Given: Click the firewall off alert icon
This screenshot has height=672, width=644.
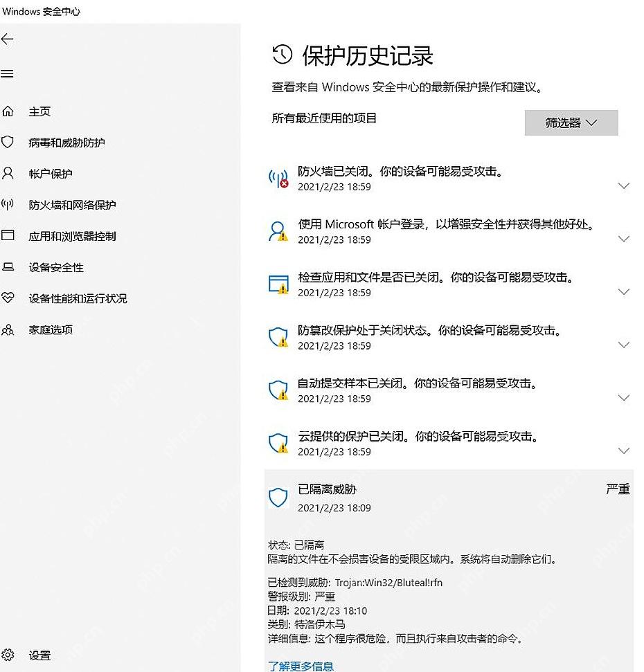Looking at the screenshot, I should pos(278,179).
